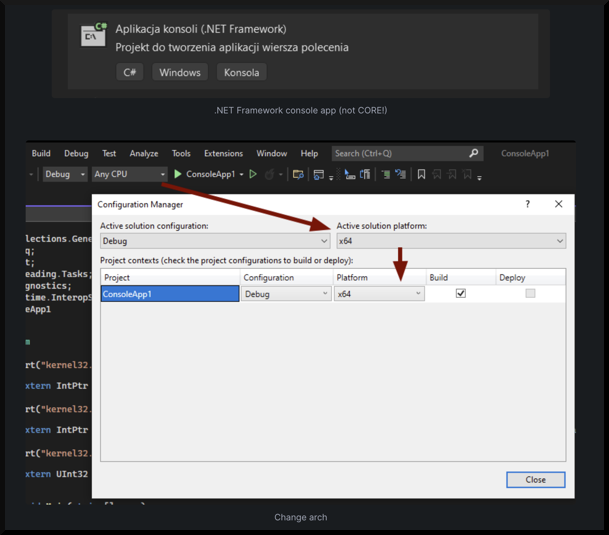Screen dimensions: 609x535
Task: Click 'Projekt do tworzenia aplikacji wiersza polecenia' description
Action: point(232,47)
